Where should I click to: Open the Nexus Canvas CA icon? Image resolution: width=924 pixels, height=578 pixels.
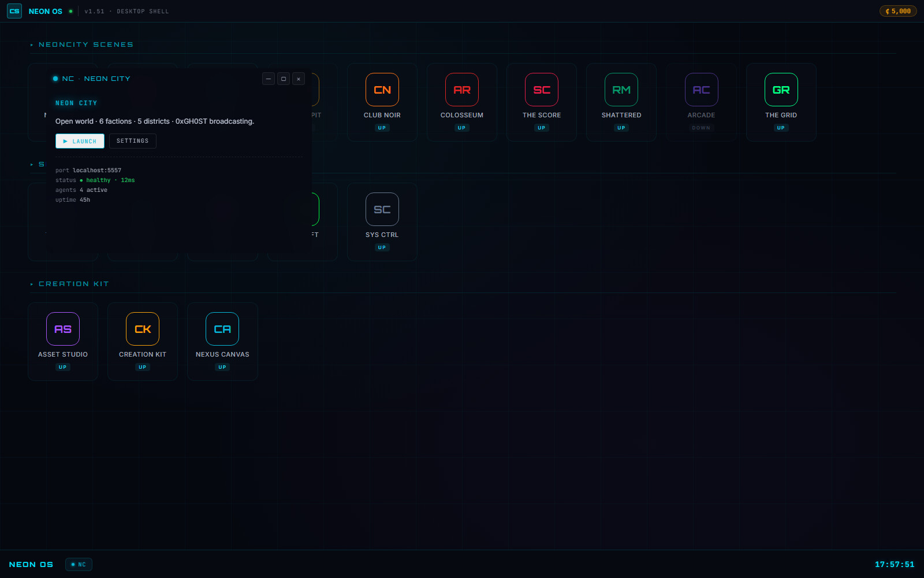(x=222, y=329)
